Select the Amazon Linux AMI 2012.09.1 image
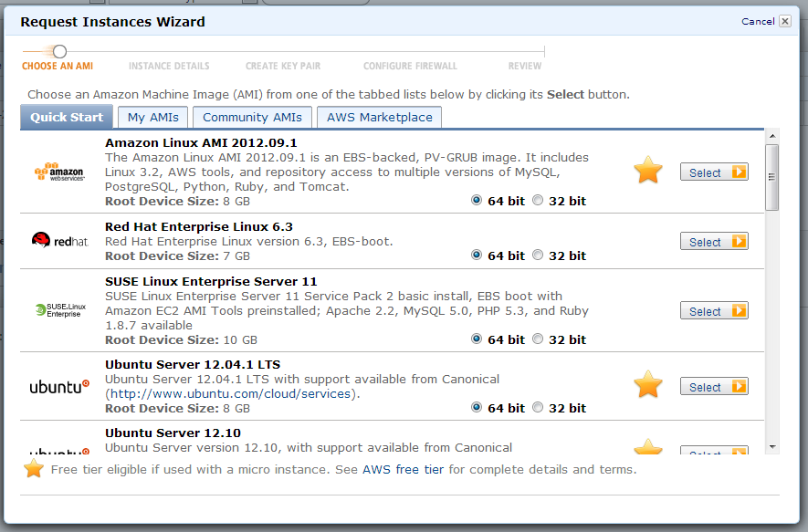Viewport: 808px width, 532px height. (714, 172)
